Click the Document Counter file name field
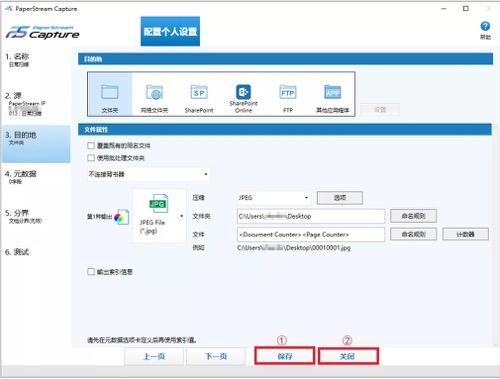The image size is (500, 379). [311, 234]
